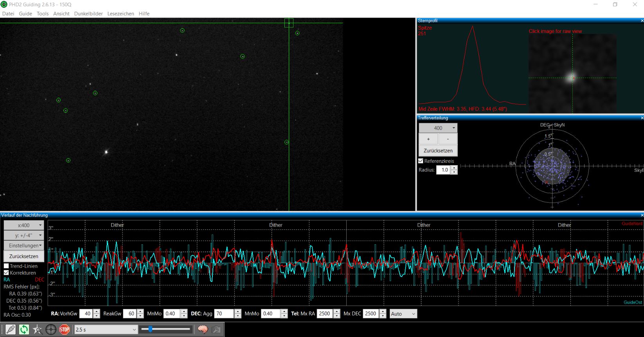Click the red DEC legend label above RMS Fehler

[40, 280]
